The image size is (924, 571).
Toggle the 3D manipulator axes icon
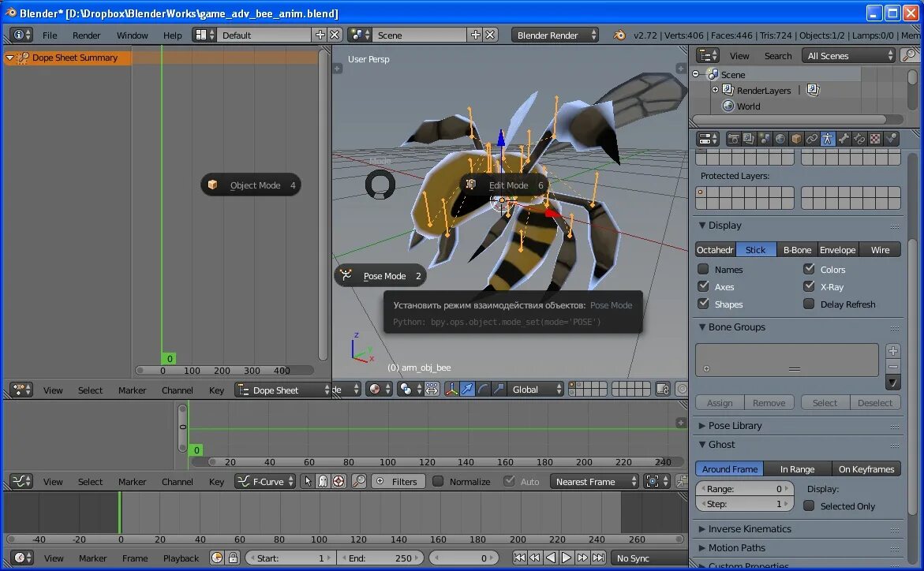[451, 389]
